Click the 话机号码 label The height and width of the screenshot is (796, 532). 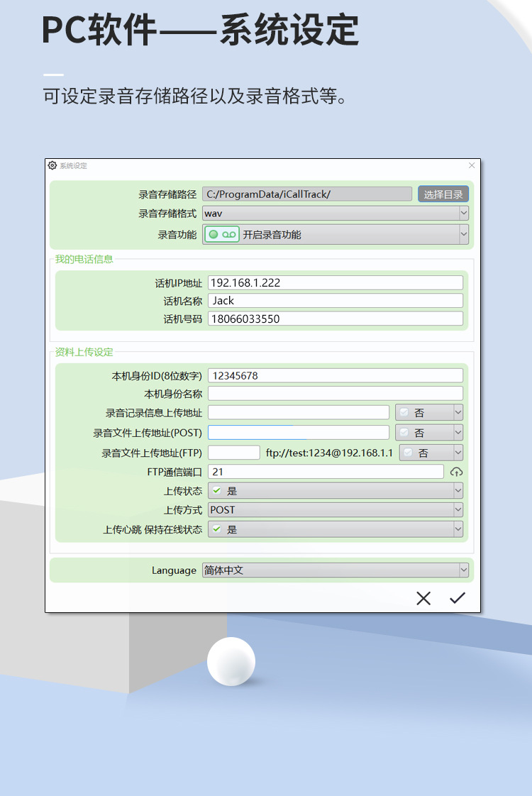click(183, 319)
